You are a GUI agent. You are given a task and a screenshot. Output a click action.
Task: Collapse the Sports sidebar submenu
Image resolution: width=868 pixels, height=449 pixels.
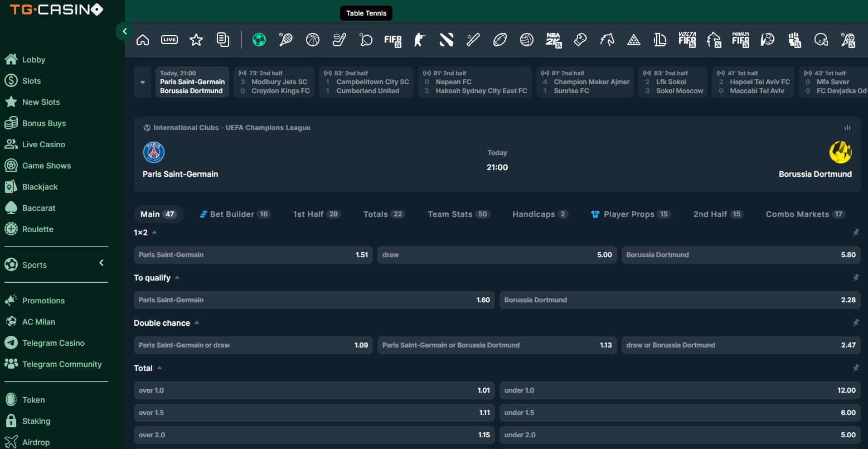[x=101, y=263]
